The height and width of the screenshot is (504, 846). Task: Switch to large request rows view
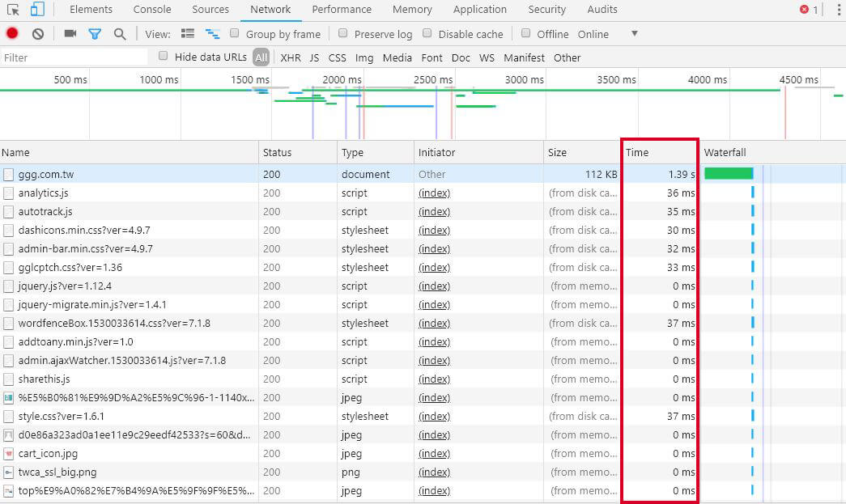coord(188,33)
